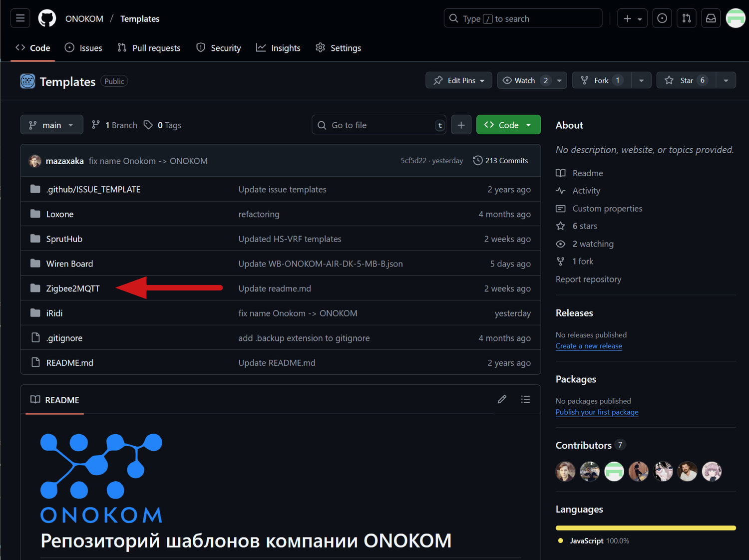
Task: Switch to the Issues tab
Action: (83, 47)
